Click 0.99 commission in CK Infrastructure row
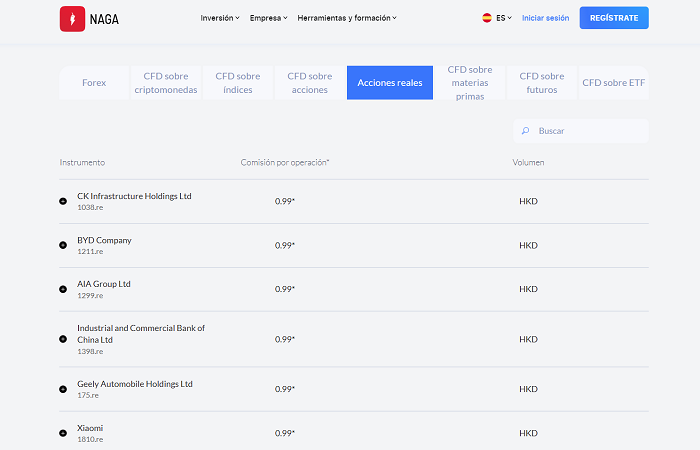Viewport: 700px width, 450px height. tap(285, 201)
